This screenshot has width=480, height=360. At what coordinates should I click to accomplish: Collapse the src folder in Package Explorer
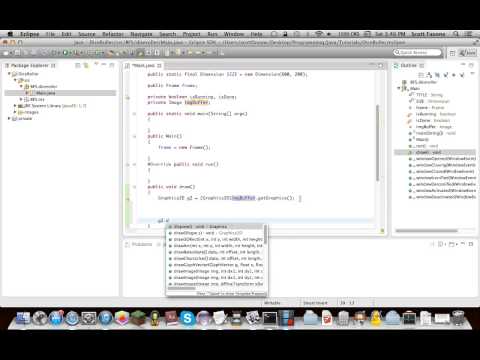click(15, 80)
